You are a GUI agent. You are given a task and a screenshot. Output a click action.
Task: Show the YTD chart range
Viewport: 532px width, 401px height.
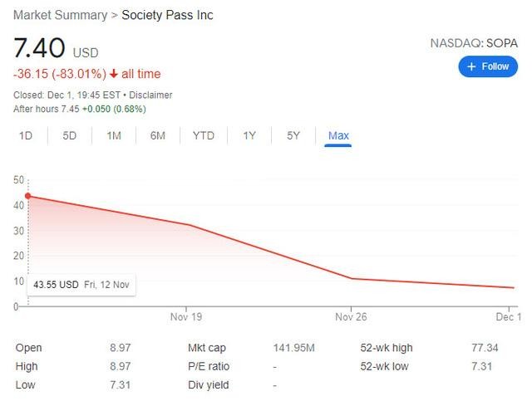point(204,135)
